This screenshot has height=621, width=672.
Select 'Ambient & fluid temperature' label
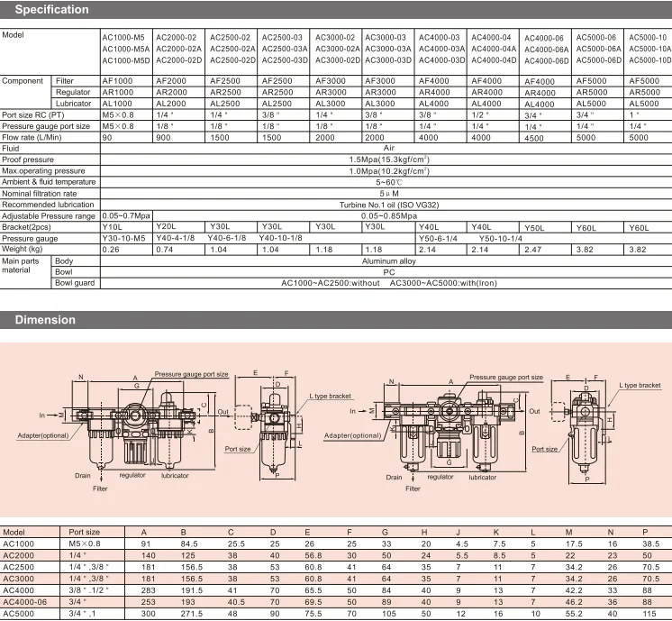click(x=49, y=182)
